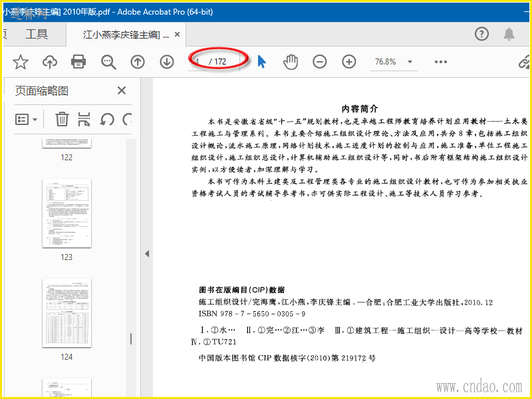Screen dimensions: 532x399
Task: Print the PDF with the printer icon
Action: click(x=78, y=62)
